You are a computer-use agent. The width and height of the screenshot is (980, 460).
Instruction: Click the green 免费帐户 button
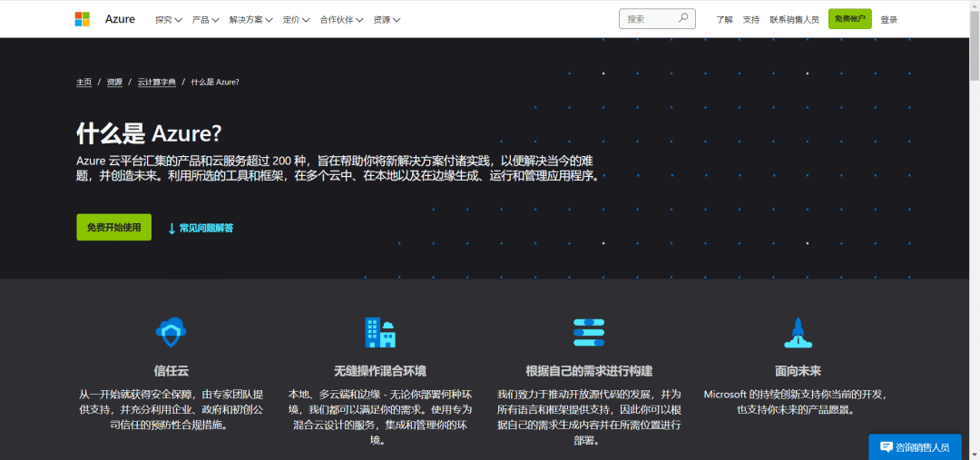point(850,19)
